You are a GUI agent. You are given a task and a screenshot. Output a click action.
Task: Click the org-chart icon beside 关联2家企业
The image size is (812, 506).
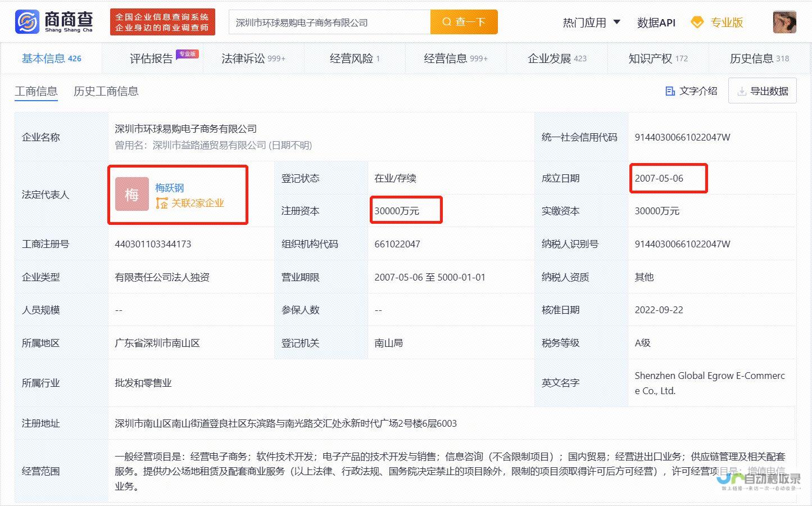pyautogui.click(x=162, y=203)
